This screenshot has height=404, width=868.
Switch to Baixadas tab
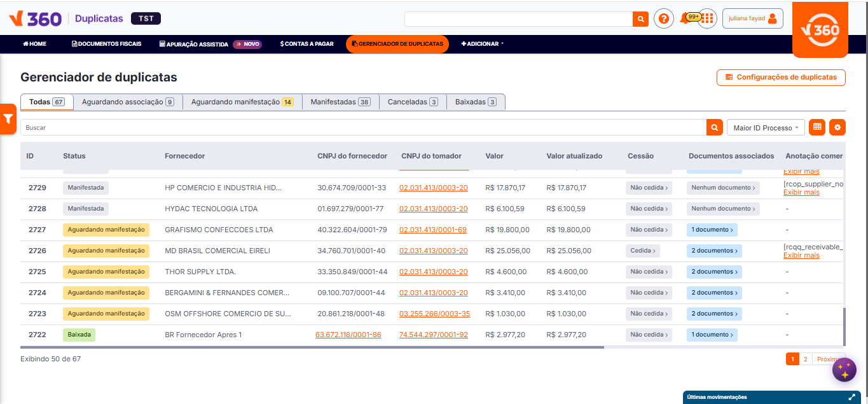[x=476, y=102]
